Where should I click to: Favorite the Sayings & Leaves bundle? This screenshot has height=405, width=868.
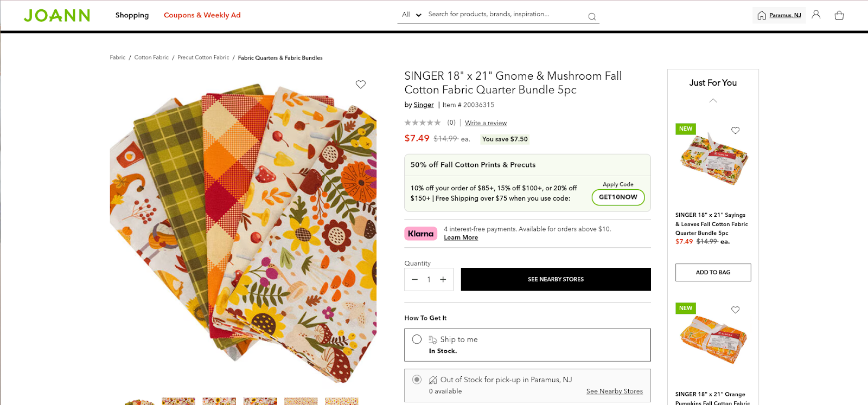click(x=736, y=131)
